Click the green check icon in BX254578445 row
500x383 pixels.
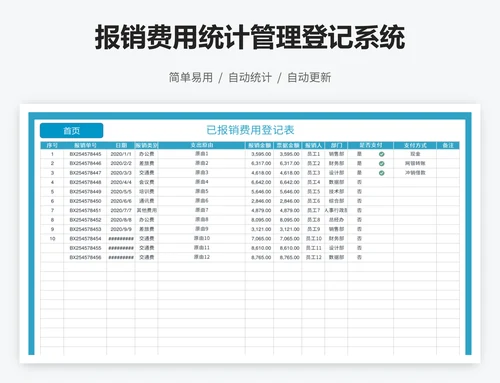click(x=382, y=154)
